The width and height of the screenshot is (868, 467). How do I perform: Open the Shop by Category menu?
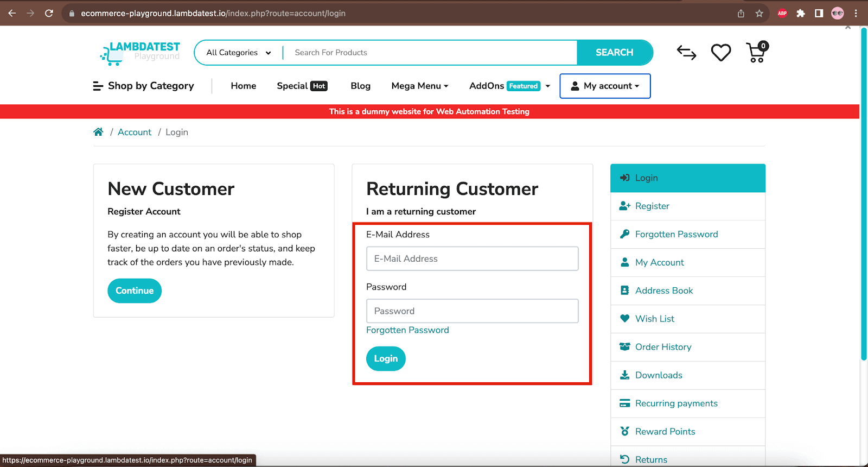click(x=144, y=86)
